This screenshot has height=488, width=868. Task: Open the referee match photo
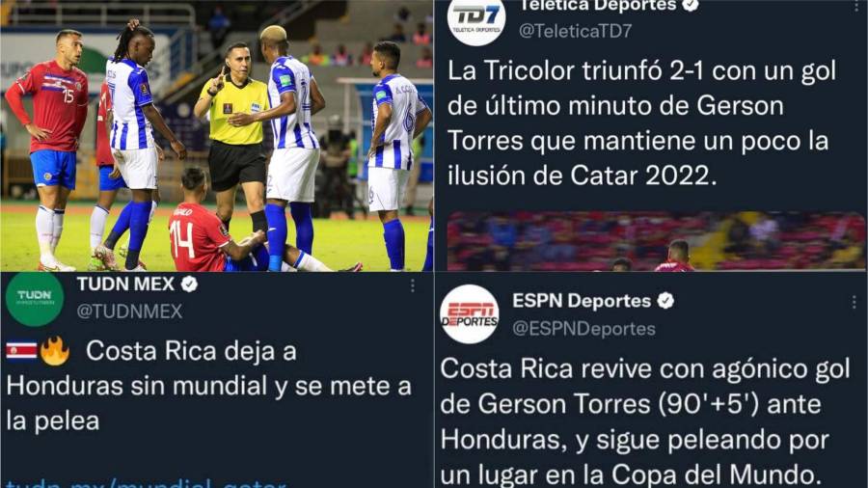point(216,136)
